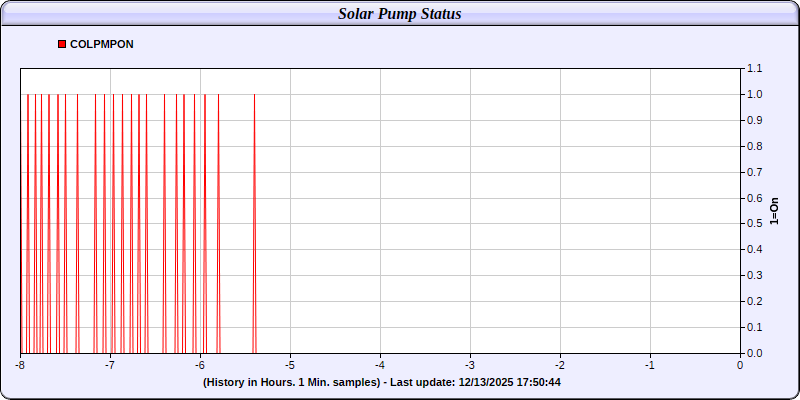Image resolution: width=800 pixels, height=400 pixels.
Task: Click the -6 tick label on the x-axis
Action: pos(199,366)
